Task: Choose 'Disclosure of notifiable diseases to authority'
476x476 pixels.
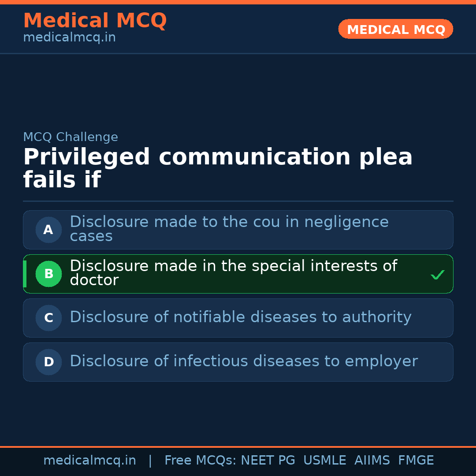Action: click(x=240, y=317)
